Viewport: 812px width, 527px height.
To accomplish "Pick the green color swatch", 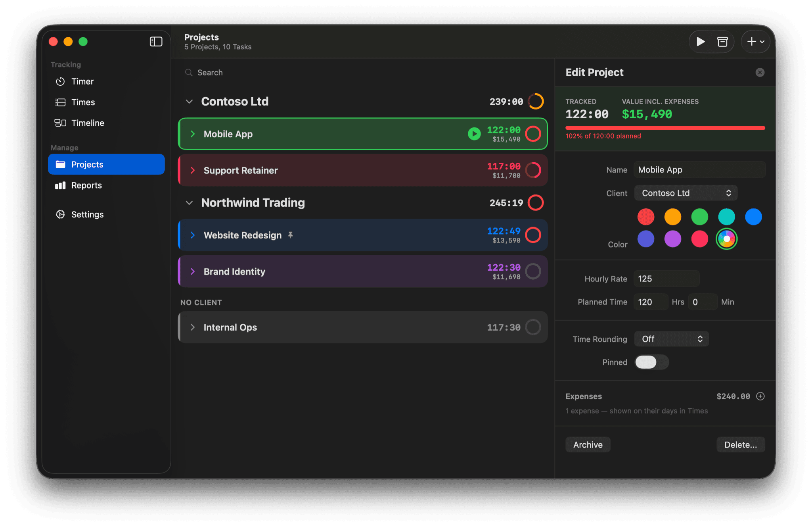I will [x=699, y=217].
